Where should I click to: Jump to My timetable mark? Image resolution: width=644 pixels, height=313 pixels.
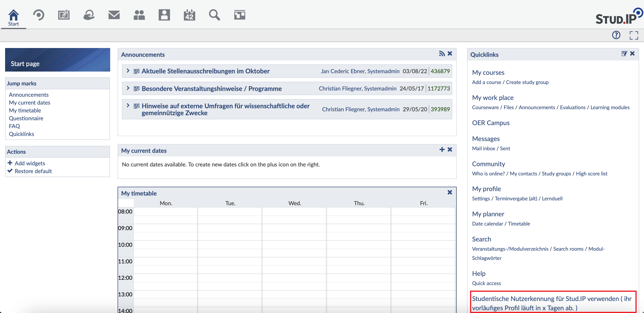point(25,110)
